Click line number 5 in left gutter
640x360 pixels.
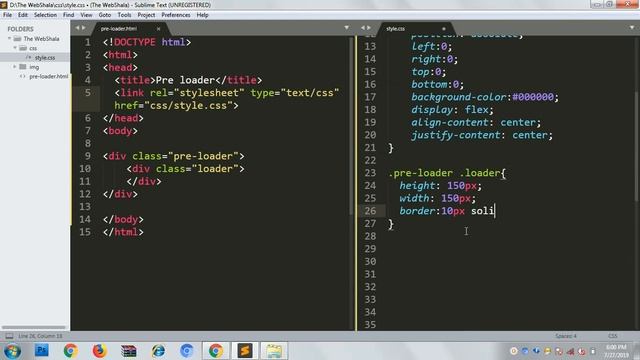(88, 93)
